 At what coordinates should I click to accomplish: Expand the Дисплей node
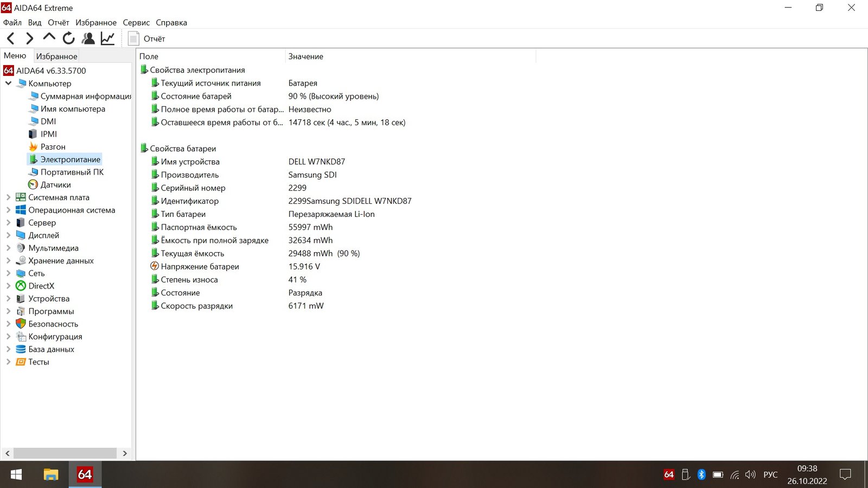[8, 235]
